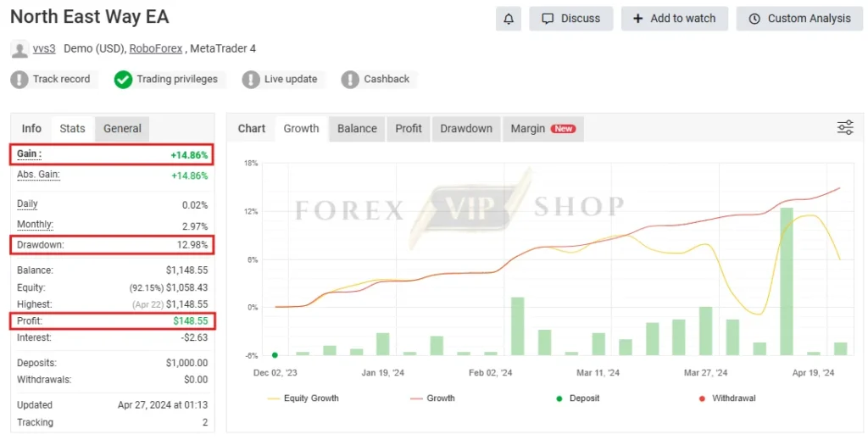Viewport: 868px width, 440px height.
Task: Toggle Growth legend series
Action: (x=432, y=398)
